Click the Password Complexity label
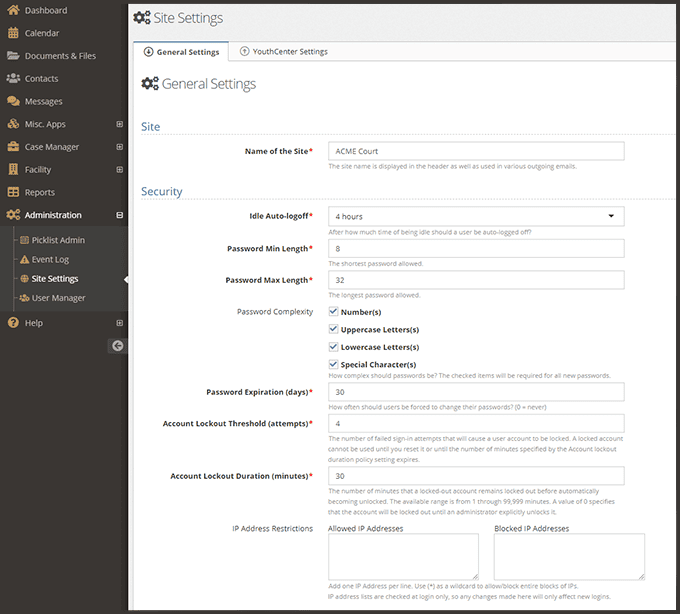Screen dimensions: 680x614 (x=275, y=312)
